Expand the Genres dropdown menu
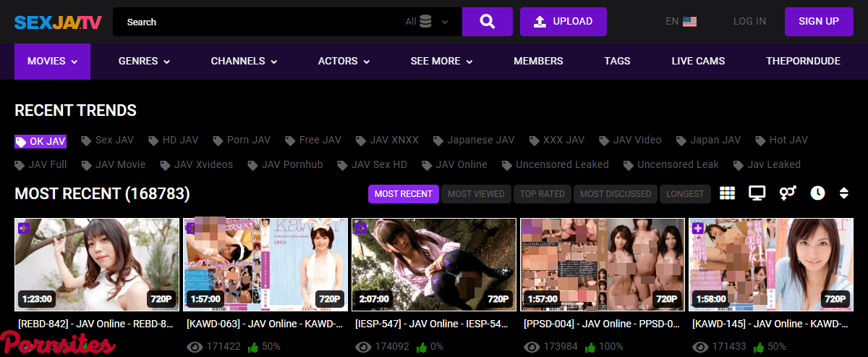Viewport: 868px width, 357px height. point(144,62)
